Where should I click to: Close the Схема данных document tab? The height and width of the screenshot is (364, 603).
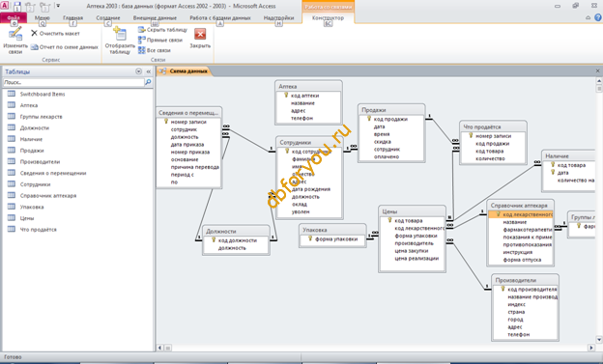pyautogui.click(x=597, y=70)
